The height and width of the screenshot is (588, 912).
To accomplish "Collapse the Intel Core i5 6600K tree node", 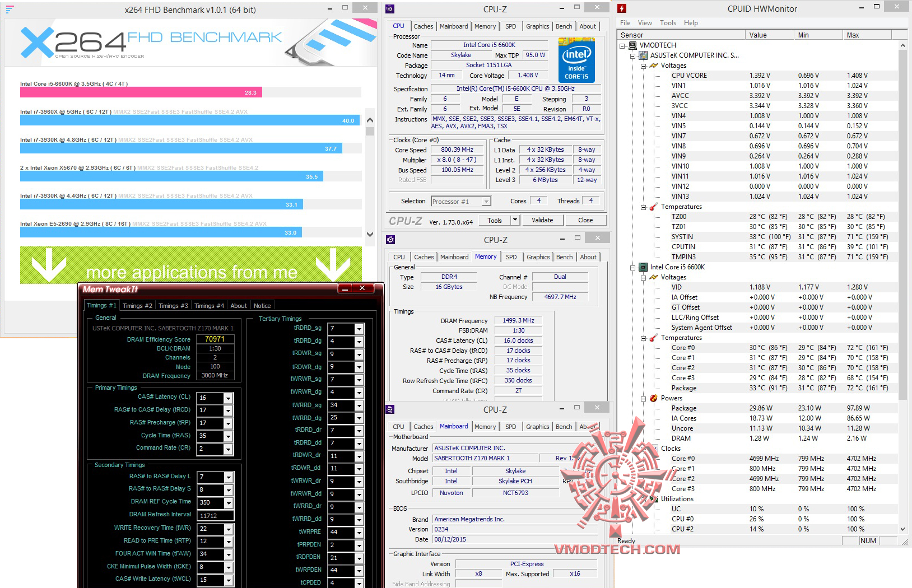I will 632,267.
